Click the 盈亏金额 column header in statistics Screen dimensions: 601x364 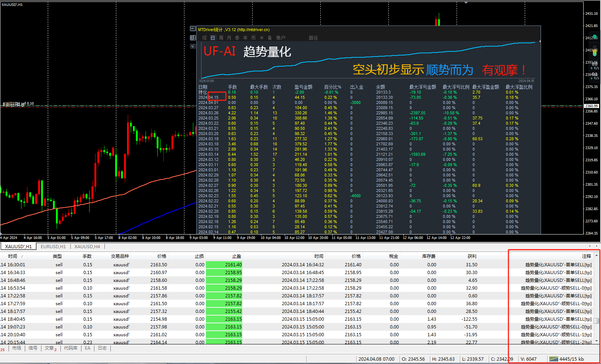pos(303,87)
